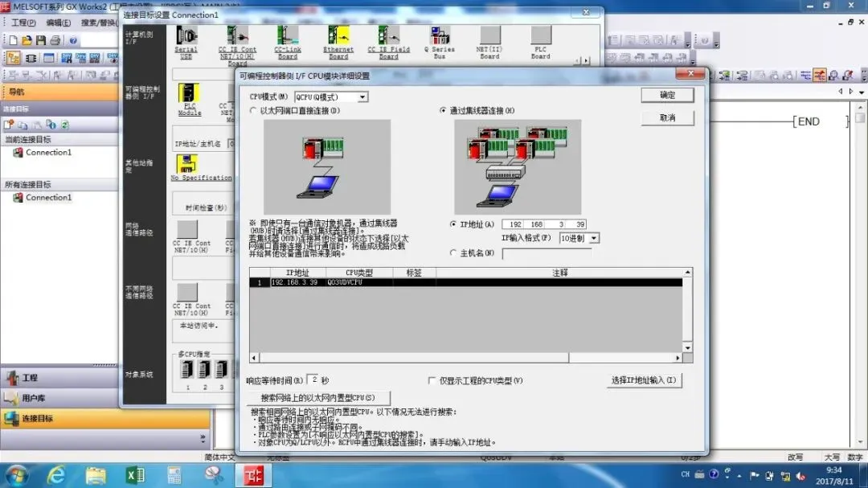Pick multi-CPU number 2 icon
Screen dimensions: 868x488
pos(204,369)
